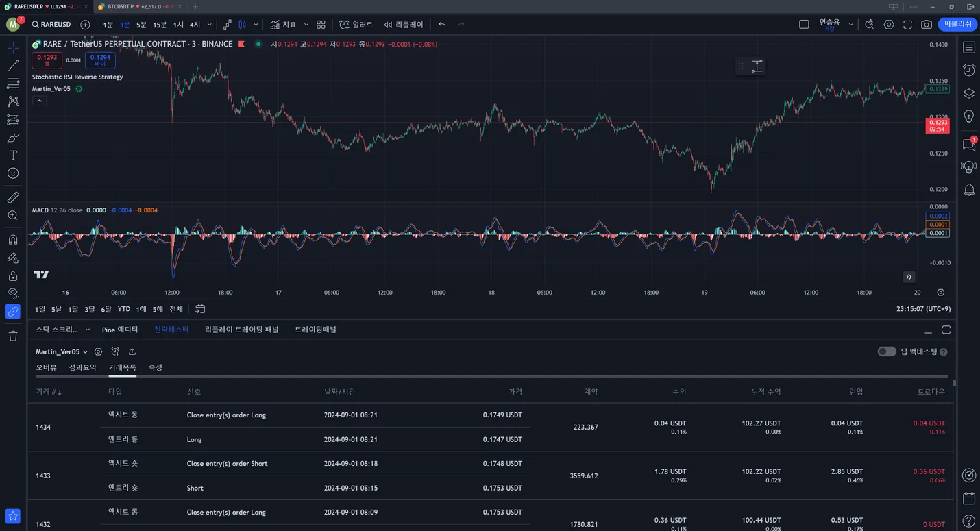
Task: Undo the last chart action
Action: tap(442, 25)
